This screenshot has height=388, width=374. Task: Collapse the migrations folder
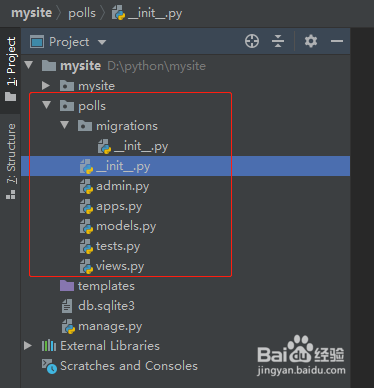click(x=65, y=126)
